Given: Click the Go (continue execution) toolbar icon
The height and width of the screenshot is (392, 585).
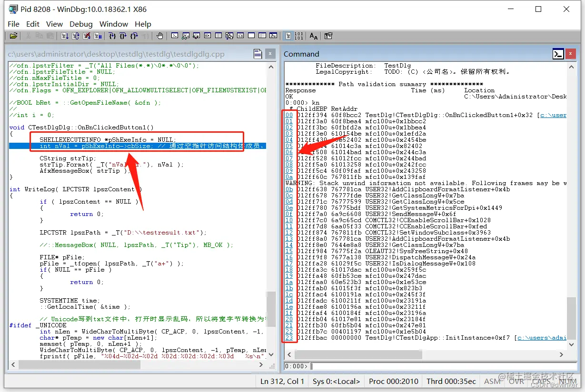Looking at the screenshot, I should [65, 36].
